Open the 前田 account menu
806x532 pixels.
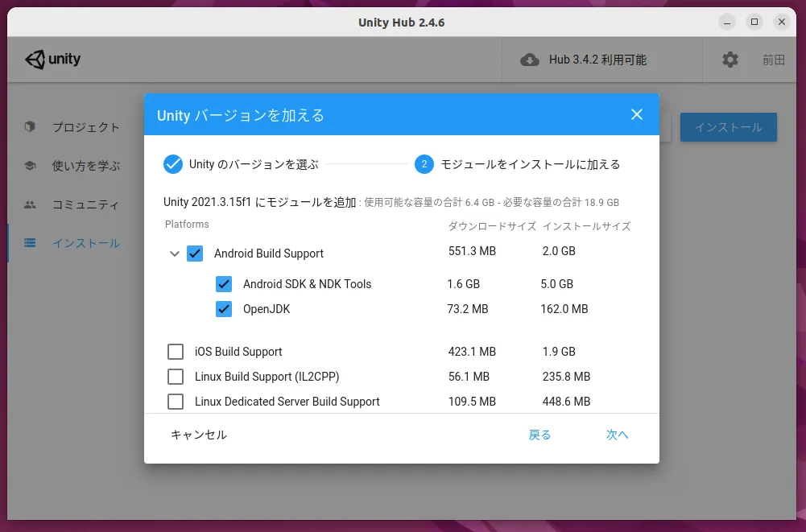[773, 60]
